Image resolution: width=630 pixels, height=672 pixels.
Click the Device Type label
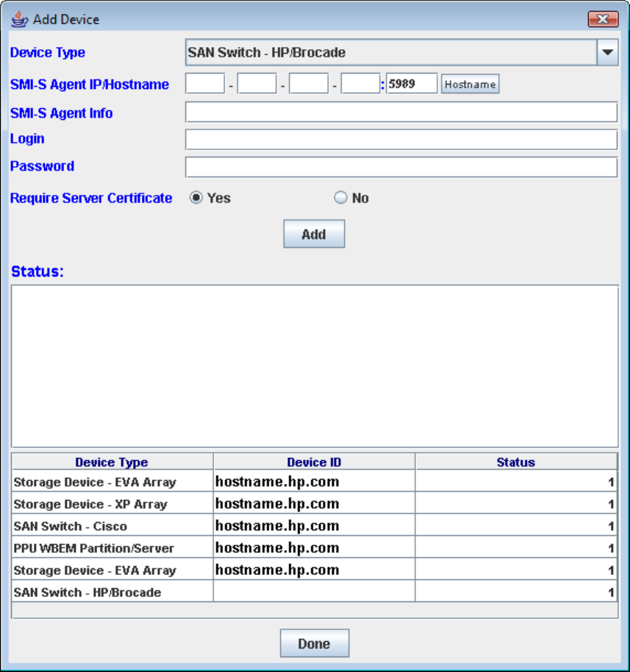tap(48, 53)
